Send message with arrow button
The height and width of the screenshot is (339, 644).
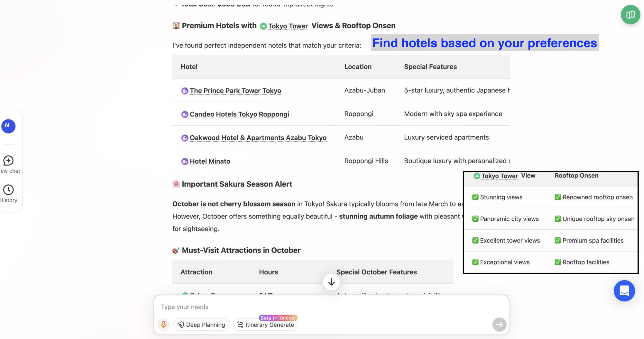pos(499,324)
